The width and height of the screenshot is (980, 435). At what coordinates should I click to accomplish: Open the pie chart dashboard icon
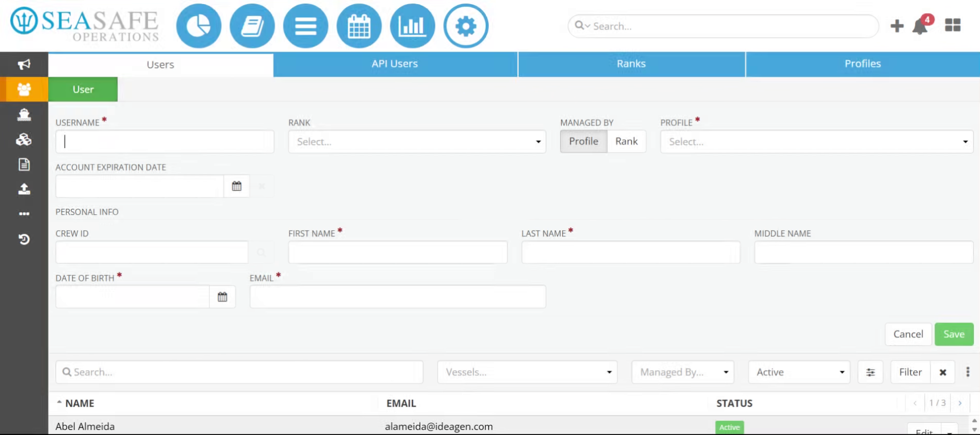(199, 26)
